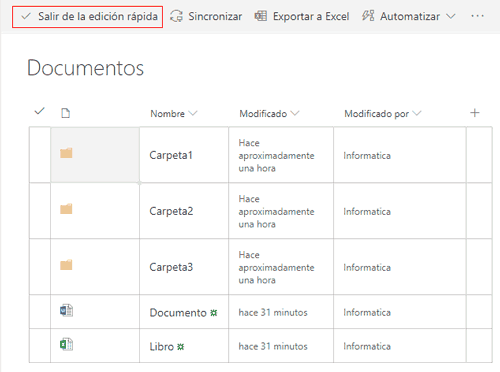500x372 pixels.
Task: Click the Sincronizar label
Action: tap(215, 16)
